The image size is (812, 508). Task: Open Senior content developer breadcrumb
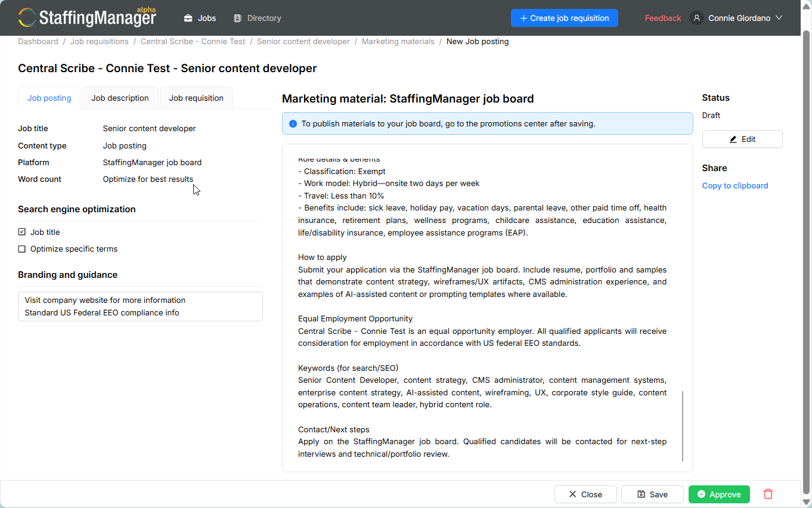[303, 42]
